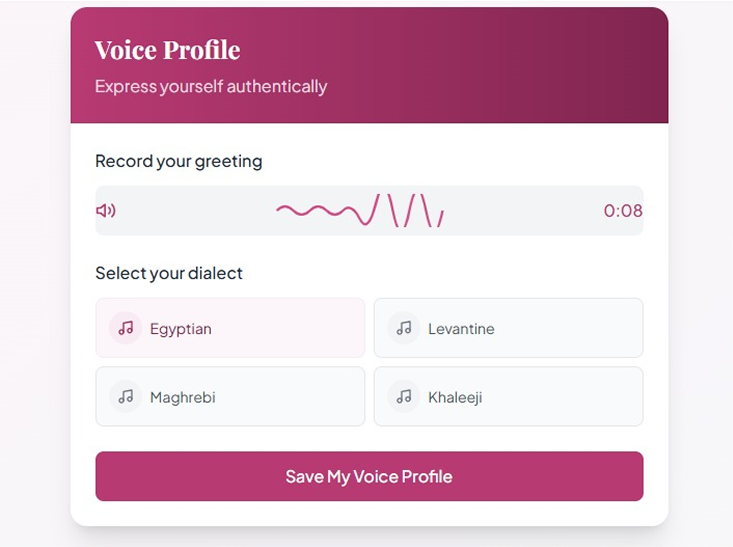Click Express yourself authentically subtitle

tap(211, 87)
